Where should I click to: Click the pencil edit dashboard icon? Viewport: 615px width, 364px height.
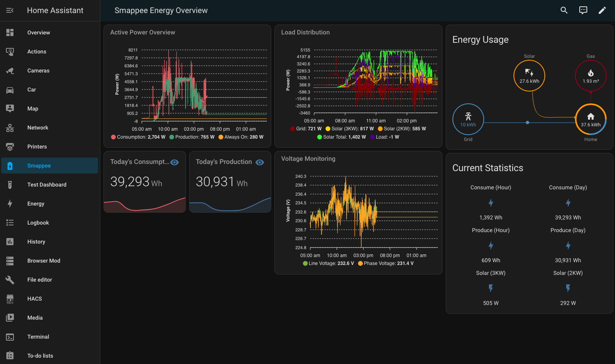(x=602, y=10)
